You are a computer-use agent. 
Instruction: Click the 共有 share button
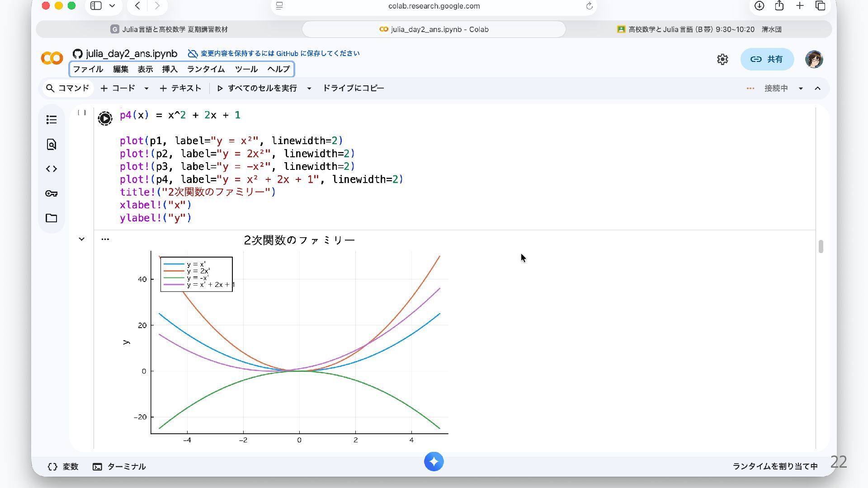pyautogui.click(x=767, y=59)
